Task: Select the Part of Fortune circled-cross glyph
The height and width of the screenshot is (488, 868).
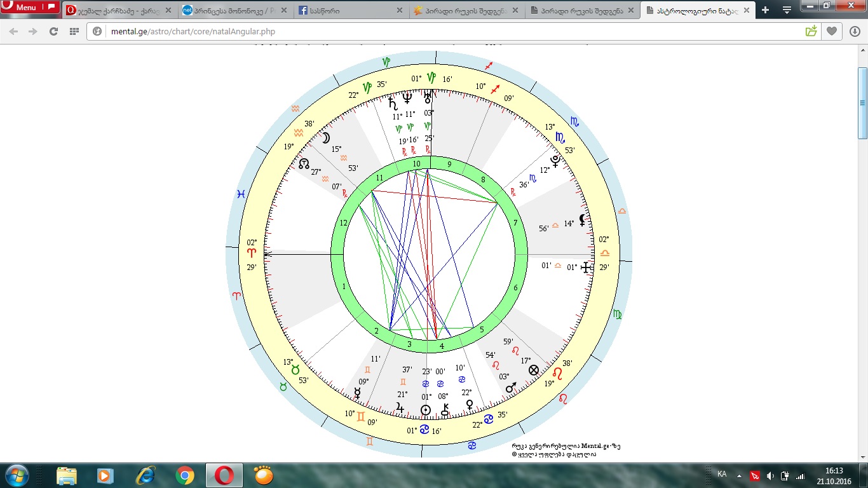Action: point(534,370)
